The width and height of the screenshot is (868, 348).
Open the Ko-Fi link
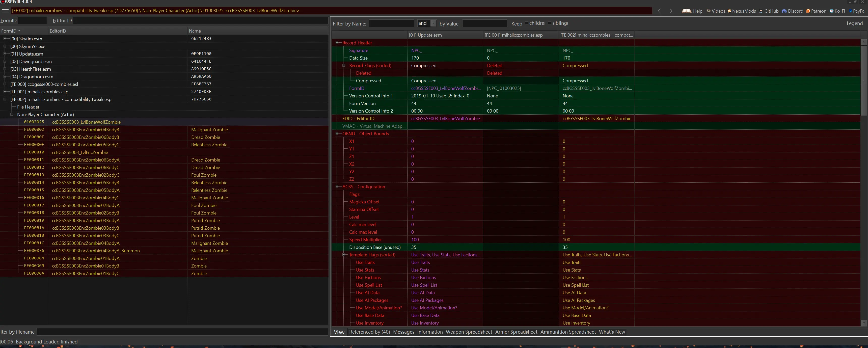[x=837, y=11]
